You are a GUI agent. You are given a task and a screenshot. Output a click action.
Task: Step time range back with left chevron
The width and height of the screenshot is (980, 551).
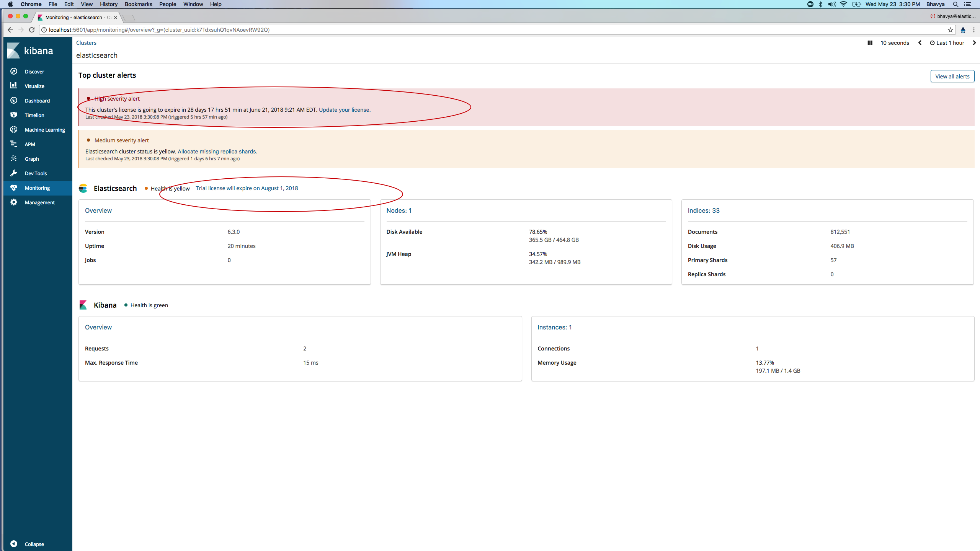coord(920,42)
